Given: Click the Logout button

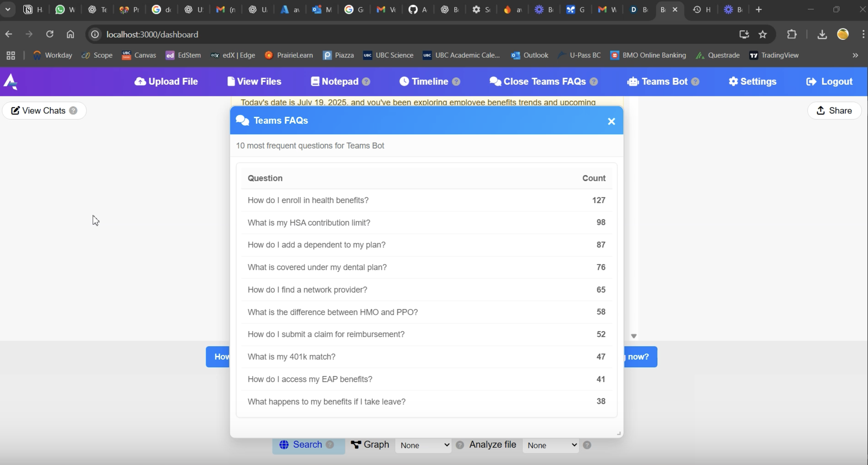Looking at the screenshot, I should pyautogui.click(x=829, y=81).
